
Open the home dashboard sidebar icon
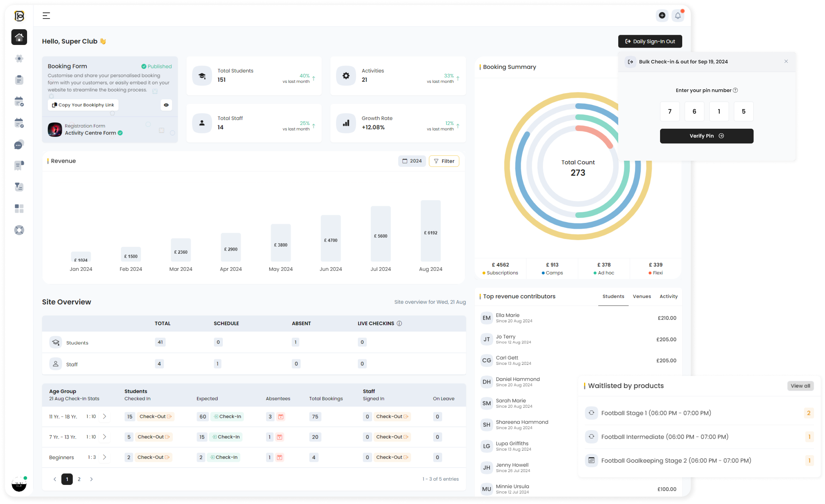click(x=19, y=37)
